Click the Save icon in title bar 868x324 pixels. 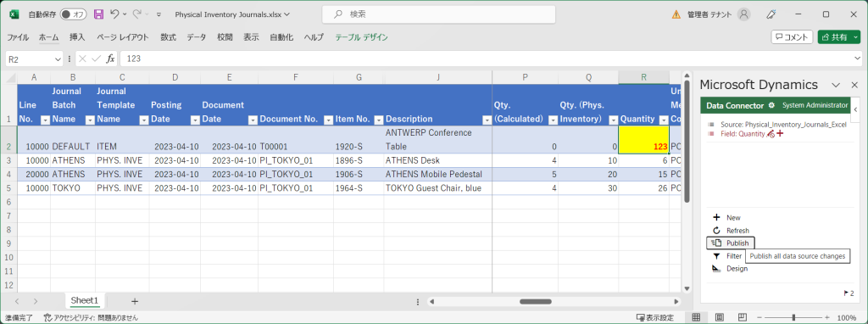coord(98,14)
